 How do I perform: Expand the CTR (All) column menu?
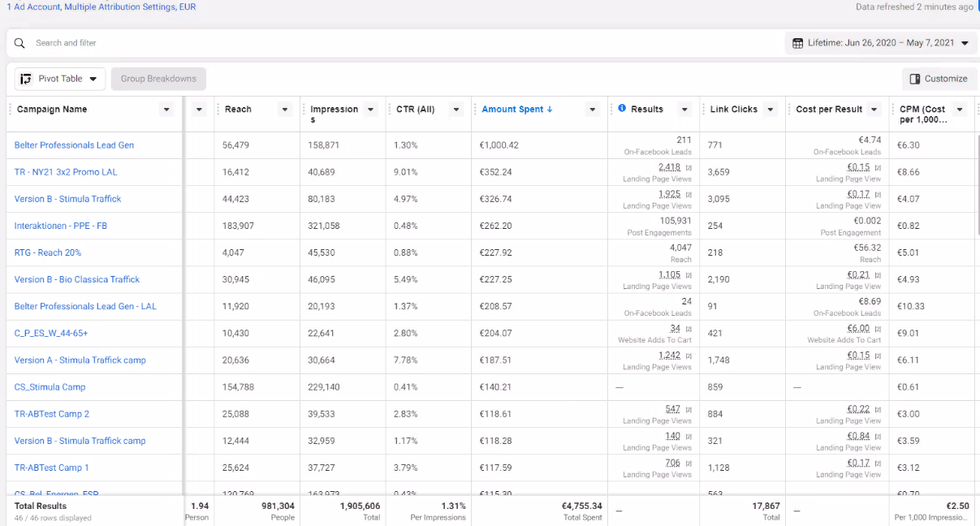[x=456, y=110]
